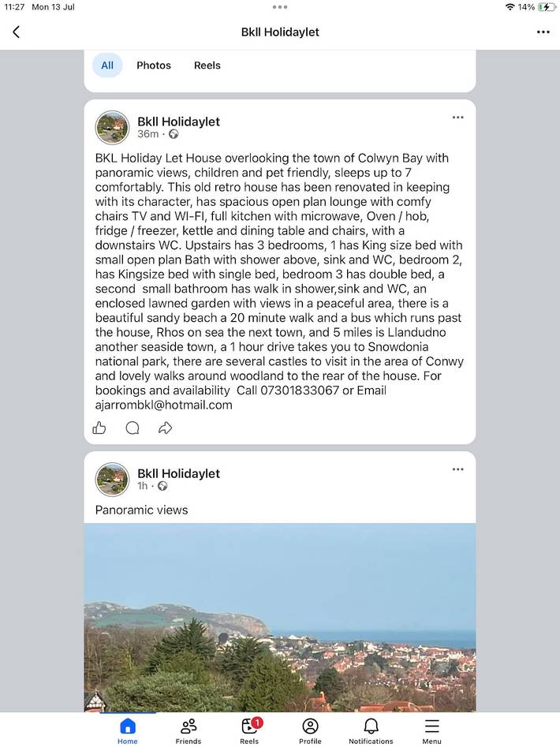Open options menu on the 36m post

point(457,118)
